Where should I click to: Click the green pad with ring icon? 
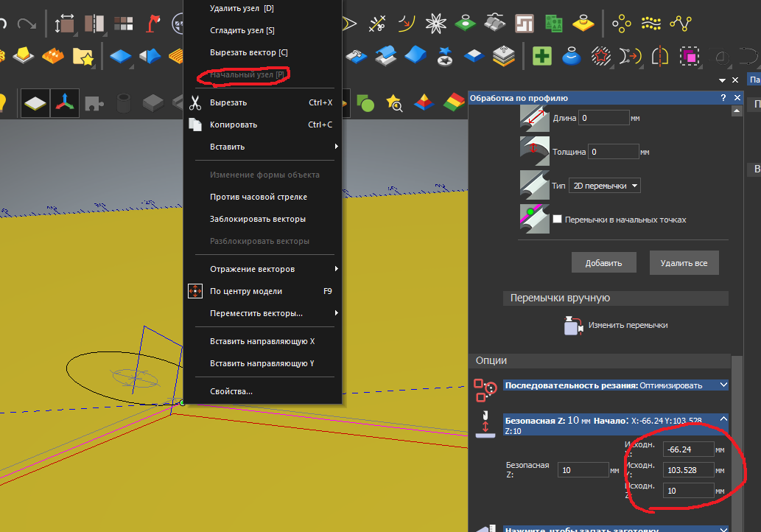click(x=466, y=23)
